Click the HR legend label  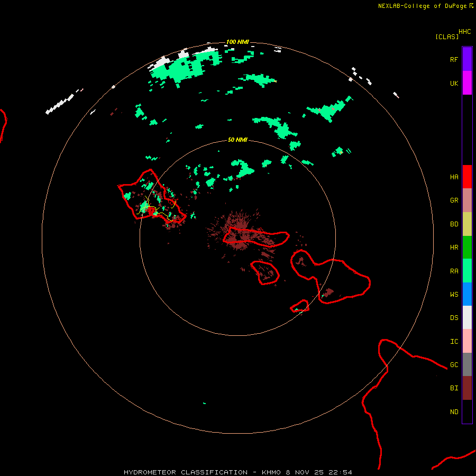click(x=454, y=248)
